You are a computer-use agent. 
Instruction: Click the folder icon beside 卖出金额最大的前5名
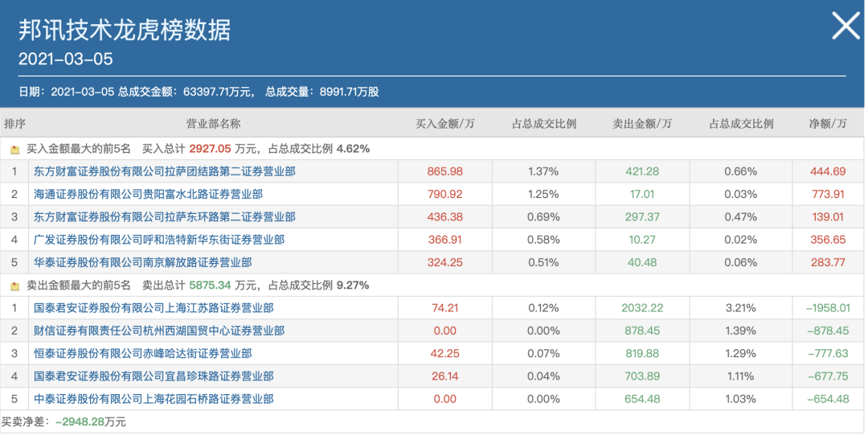(x=14, y=286)
